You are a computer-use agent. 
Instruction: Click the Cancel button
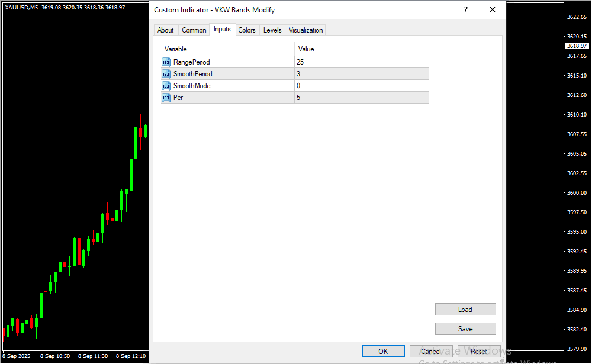point(431,352)
